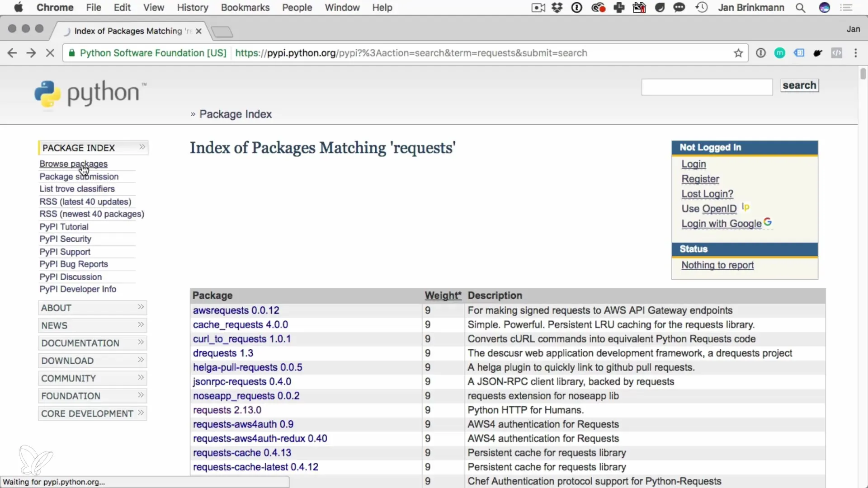The width and height of the screenshot is (868, 488).
Task: Click the code brackets extension icon
Action: tap(837, 53)
